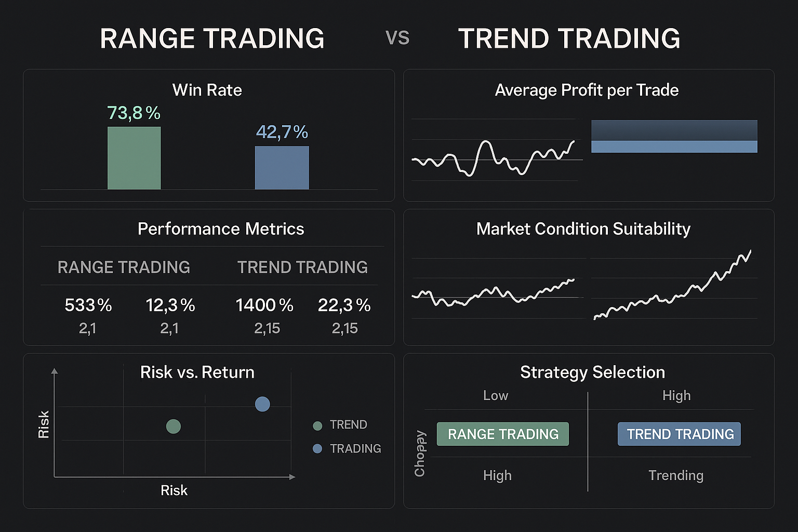Click the RANGE TRADING column header
798x532 pixels.
pyautogui.click(x=124, y=267)
